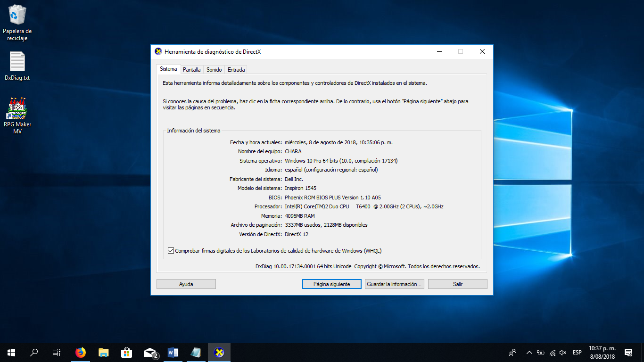Select the DxDiag.txt file icon
644x362 pixels.
[x=17, y=66]
